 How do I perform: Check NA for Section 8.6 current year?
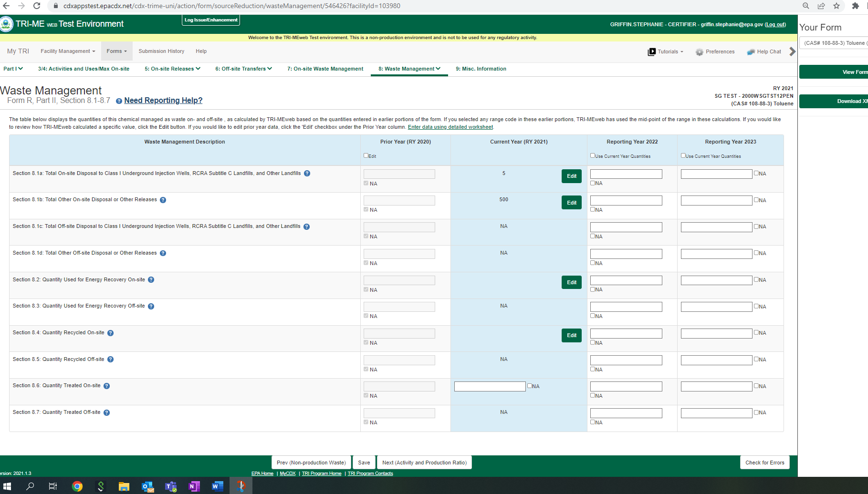point(530,386)
